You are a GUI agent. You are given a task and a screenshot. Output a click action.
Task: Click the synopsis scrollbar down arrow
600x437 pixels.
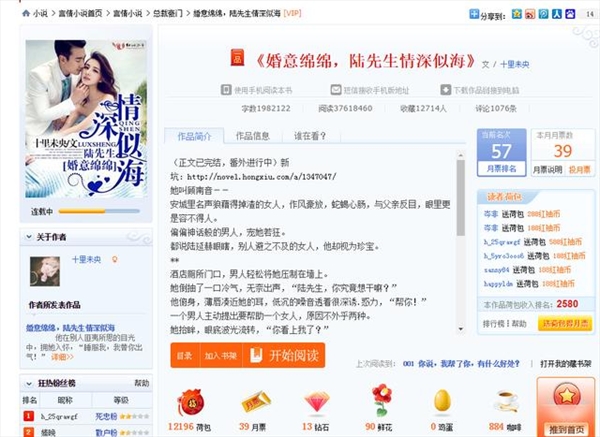[x=461, y=329]
